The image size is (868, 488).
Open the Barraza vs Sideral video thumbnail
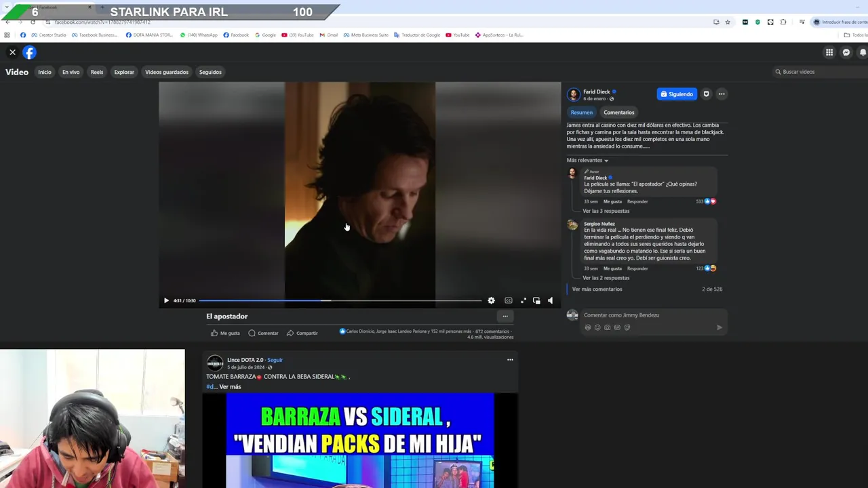pyautogui.click(x=360, y=441)
